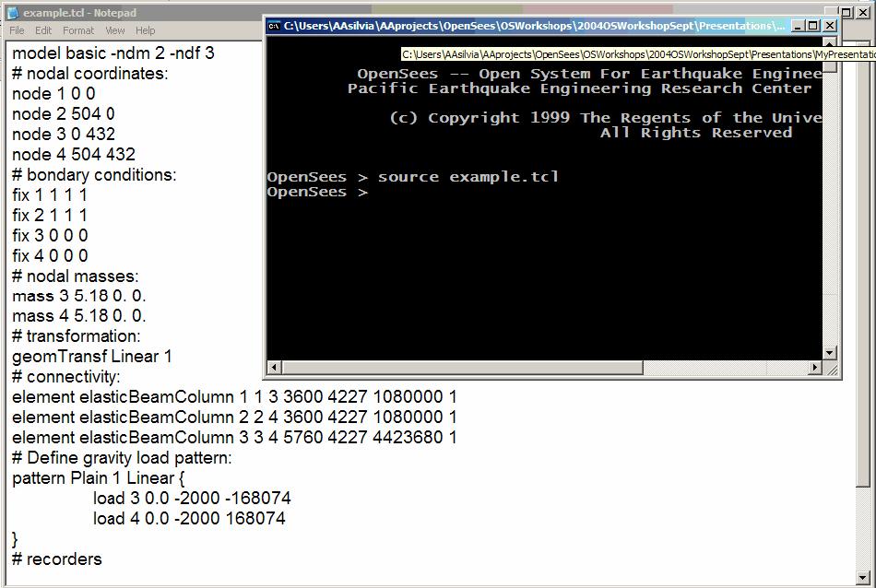Viewport: 876px width, 588px height.
Task: Click the line 'node 1 0 0'
Action: 53,93
